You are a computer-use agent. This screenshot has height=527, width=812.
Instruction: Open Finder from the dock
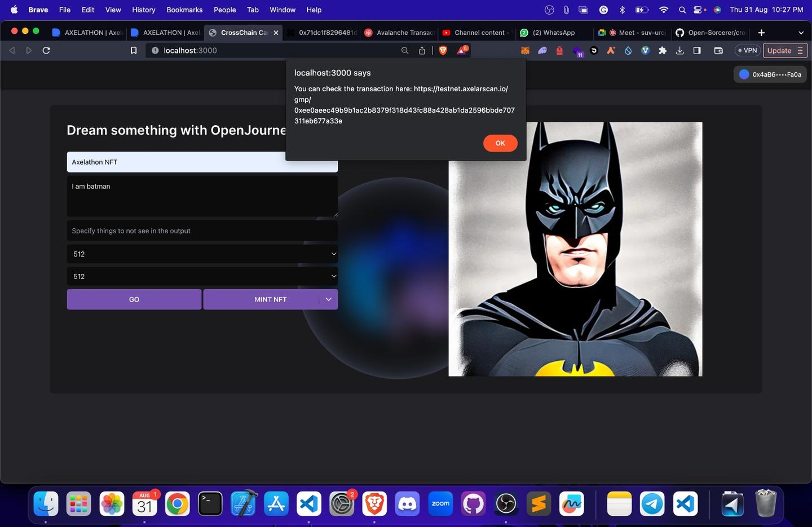46,503
